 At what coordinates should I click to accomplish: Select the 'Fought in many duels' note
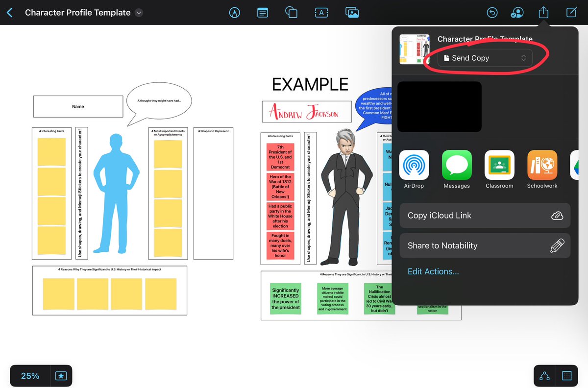click(280, 246)
